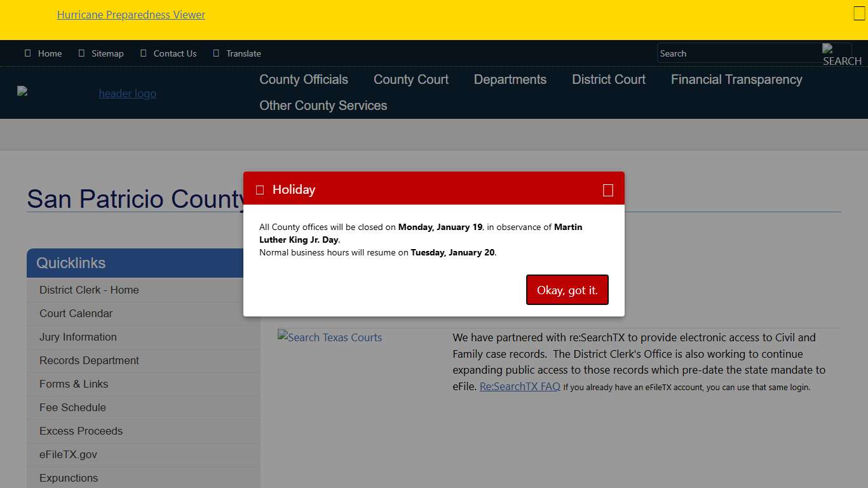Close the Holiday dialog with X icon
This screenshot has width=868, height=488.
click(x=607, y=190)
